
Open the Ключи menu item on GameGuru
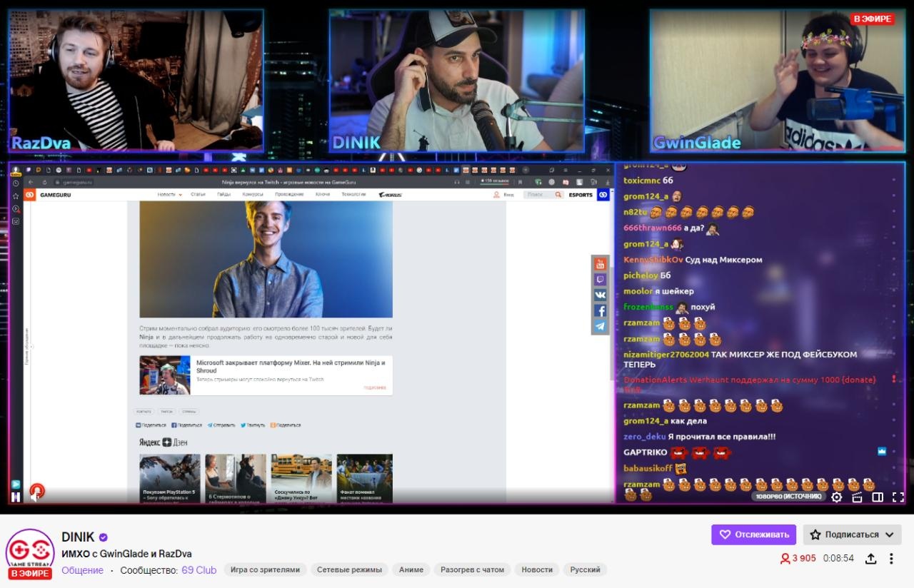pyautogui.click(x=323, y=194)
